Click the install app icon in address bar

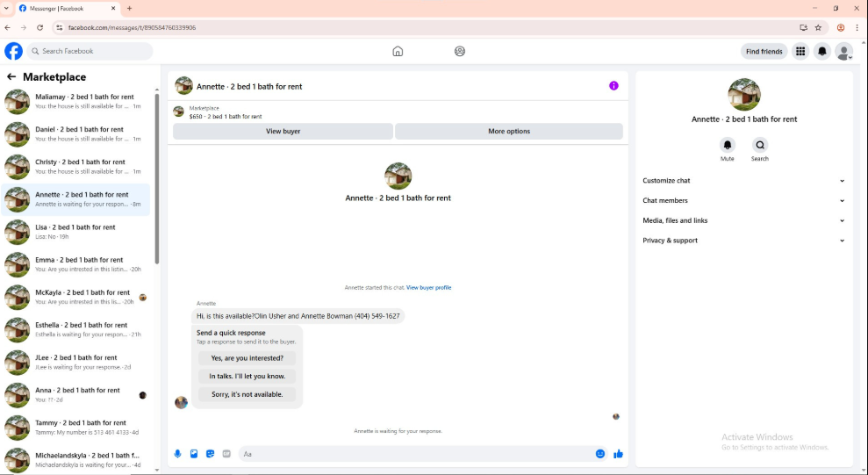[803, 28]
